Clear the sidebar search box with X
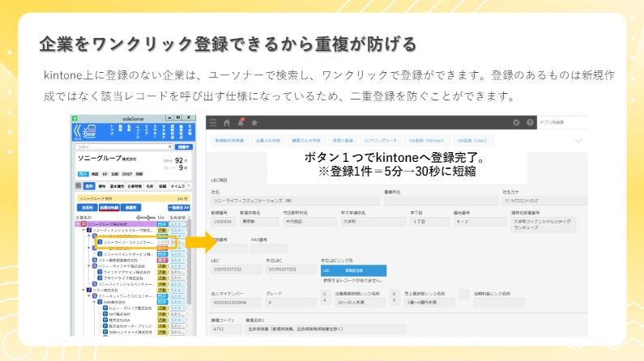The image size is (644, 361). click(170, 147)
